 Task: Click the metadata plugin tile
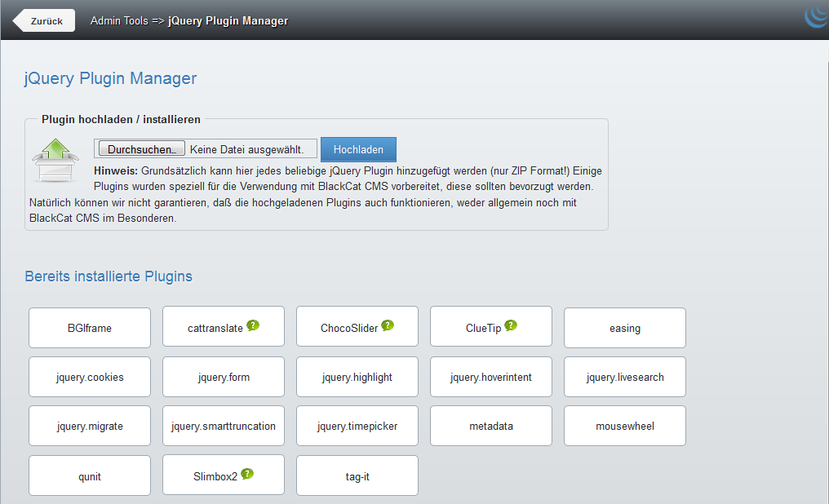tap(491, 426)
